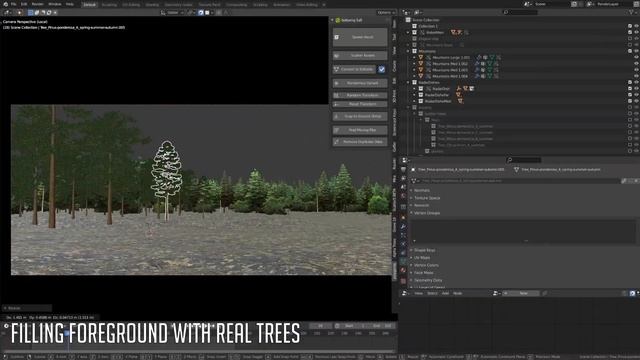
Task: Click the Outliner search field
Action: tap(520, 13)
